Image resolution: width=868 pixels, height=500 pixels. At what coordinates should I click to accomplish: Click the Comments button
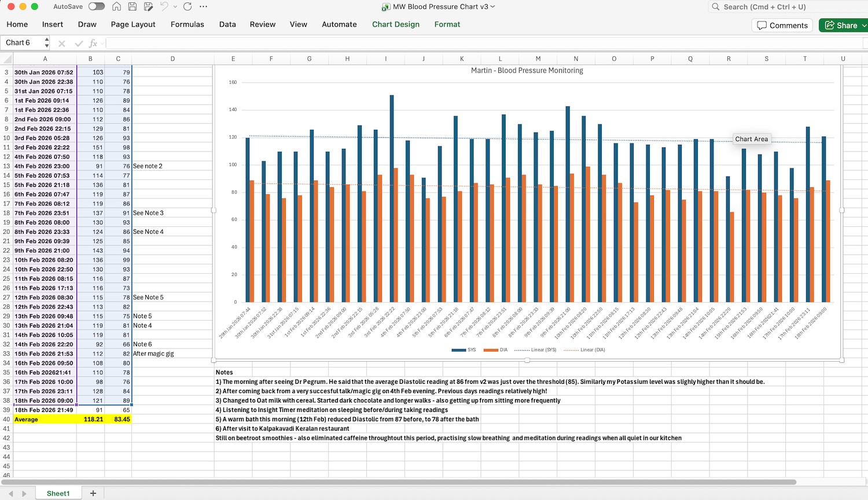782,25
